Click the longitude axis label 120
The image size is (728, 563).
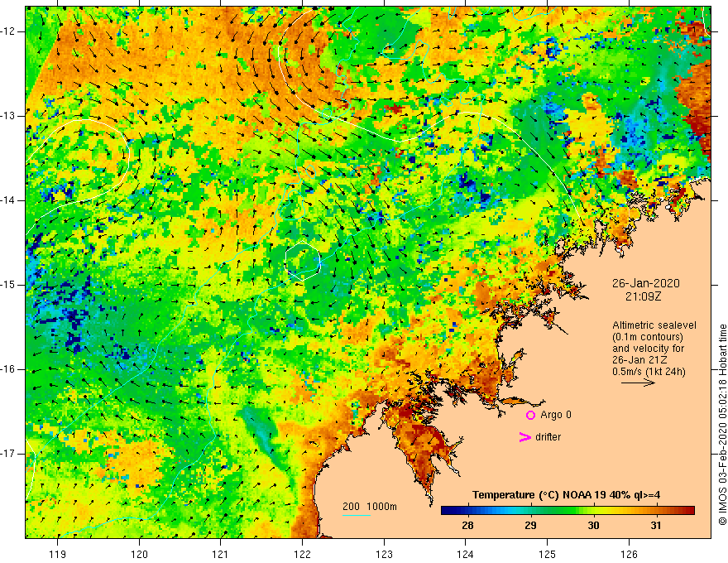(x=139, y=554)
